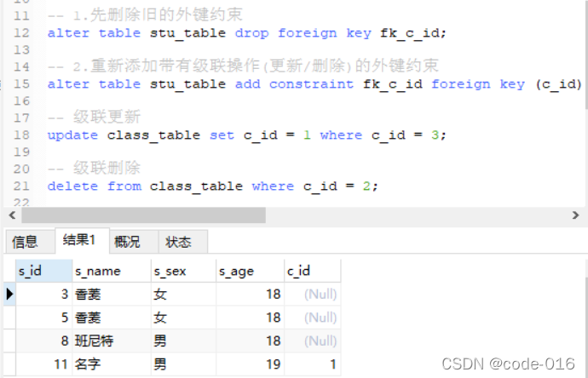Click the left arrow of horizontal scrollbar
This screenshot has height=378, width=588.
pyautogui.click(x=12, y=215)
